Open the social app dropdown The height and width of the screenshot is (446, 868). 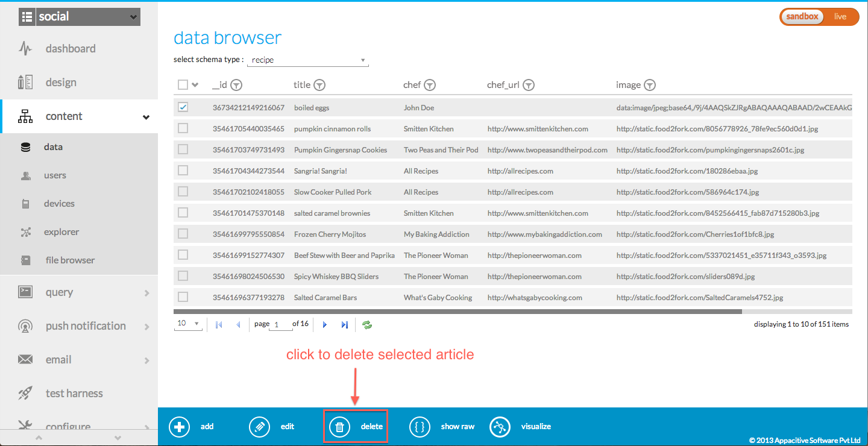pyautogui.click(x=80, y=17)
